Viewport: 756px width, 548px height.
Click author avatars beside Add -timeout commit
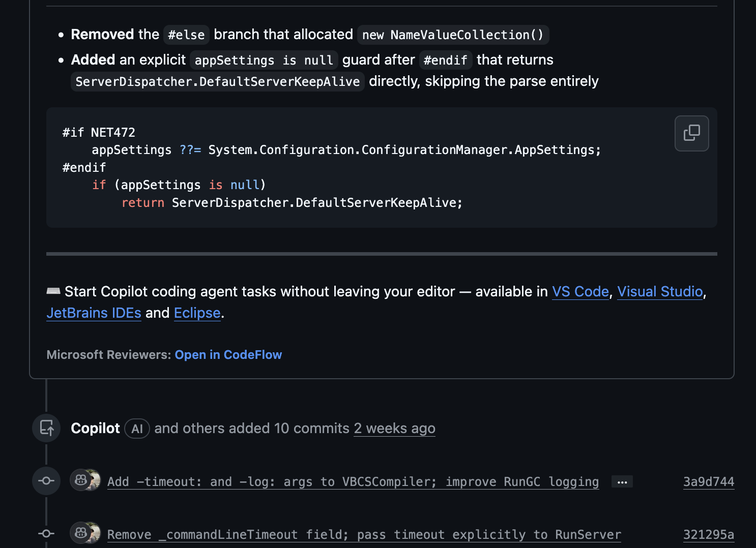(85, 480)
